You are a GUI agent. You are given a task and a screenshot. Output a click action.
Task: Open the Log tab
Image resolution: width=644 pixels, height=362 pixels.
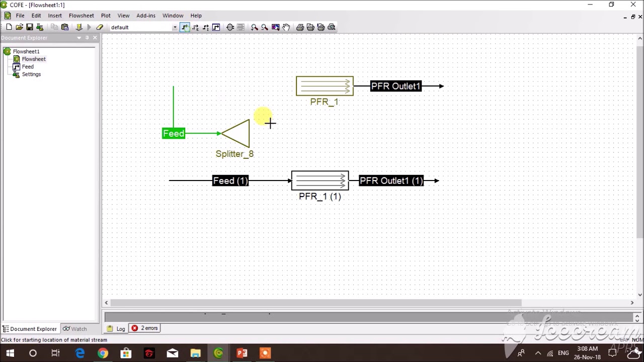click(116, 328)
